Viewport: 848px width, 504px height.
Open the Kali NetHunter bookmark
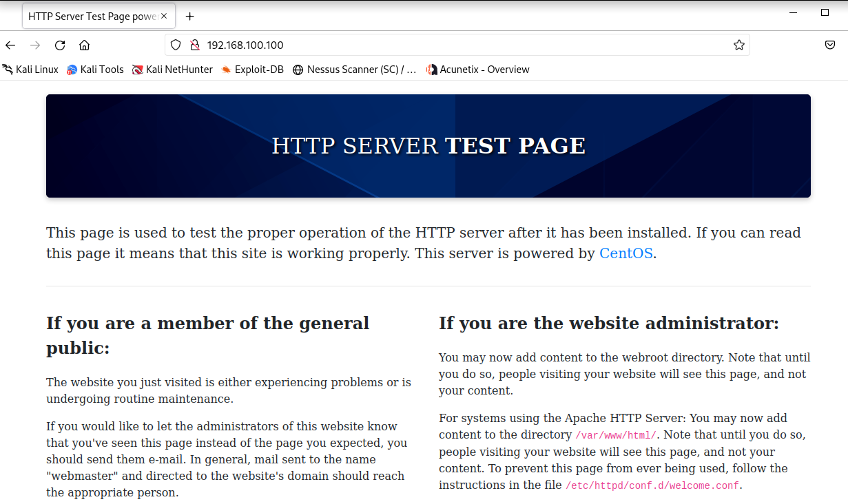coord(172,70)
